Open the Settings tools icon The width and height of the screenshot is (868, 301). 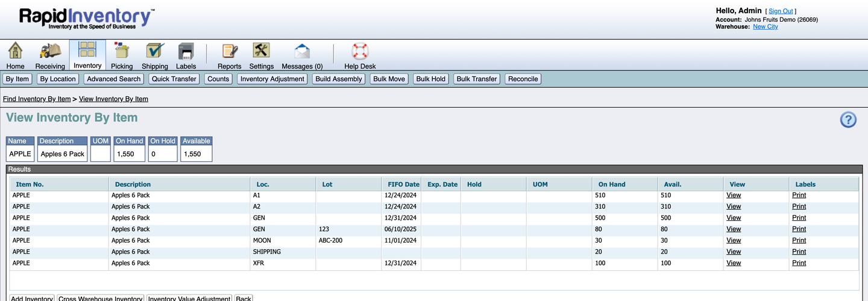261,52
